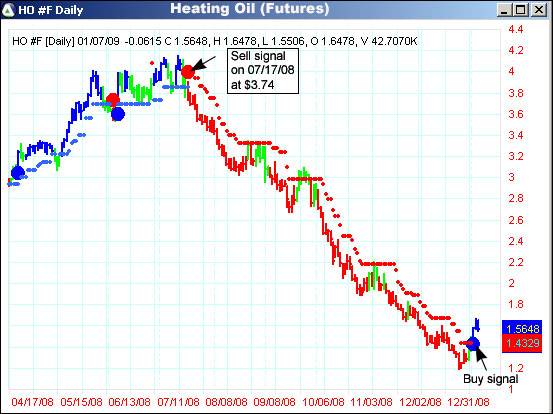This screenshot has height=414, width=553.
Task: Click the blue 1.5648 current price label
Action: point(522,329)
